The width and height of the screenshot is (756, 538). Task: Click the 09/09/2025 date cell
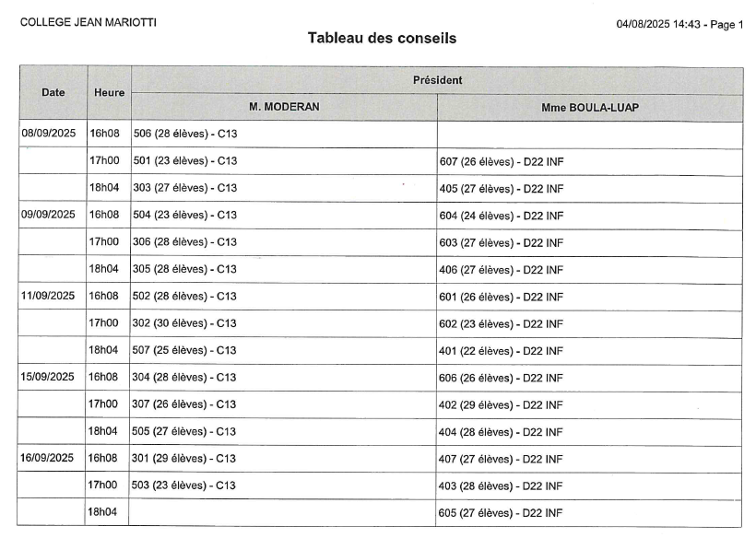pyautogui.click(x=49, y=215)
